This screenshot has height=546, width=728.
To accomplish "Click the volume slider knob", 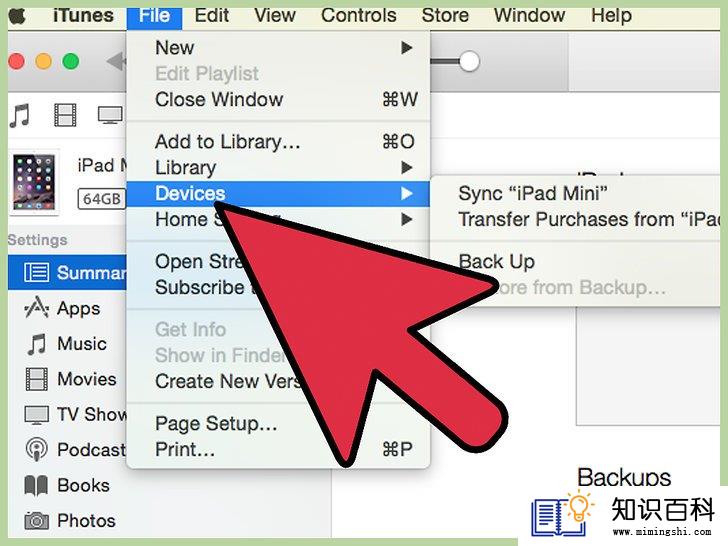I will coord(469,61).
